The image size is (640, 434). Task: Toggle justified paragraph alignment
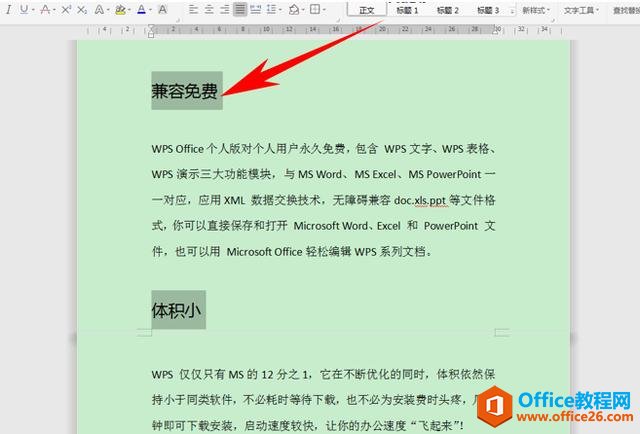[x=240, y=9]
